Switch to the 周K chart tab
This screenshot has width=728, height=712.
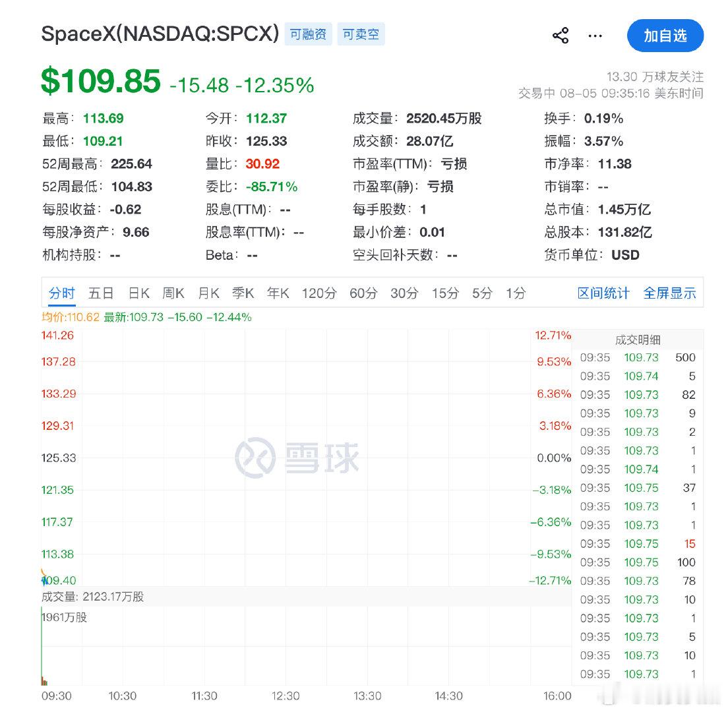tap(173, 293)
